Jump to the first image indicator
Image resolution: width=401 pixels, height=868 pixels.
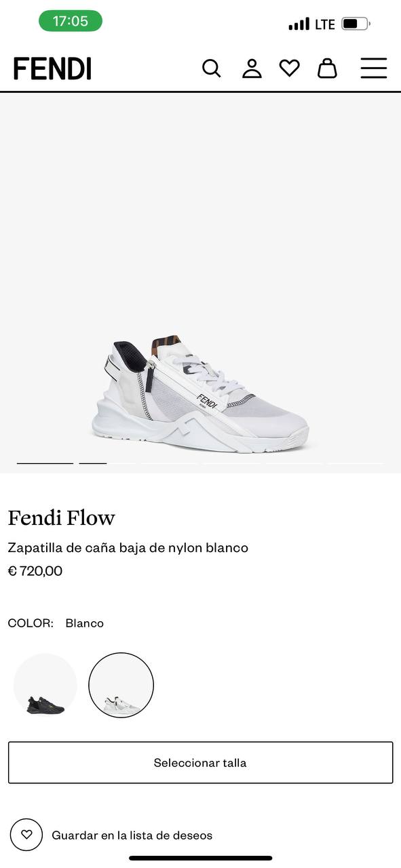(45, 463)
